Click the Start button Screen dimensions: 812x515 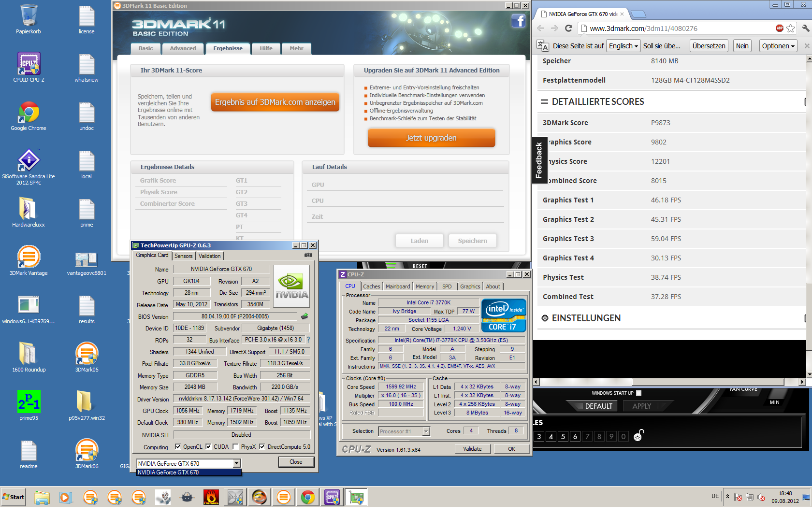pos(14,497)
